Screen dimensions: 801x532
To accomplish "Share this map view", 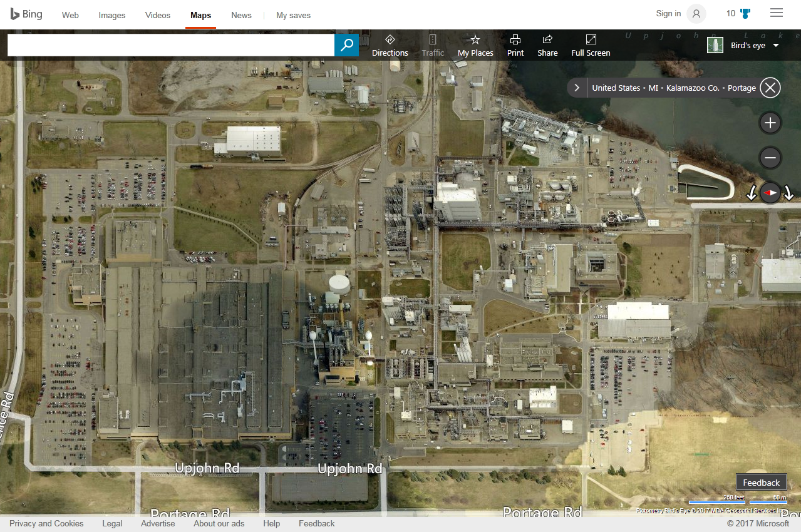I will pos(547,46).
